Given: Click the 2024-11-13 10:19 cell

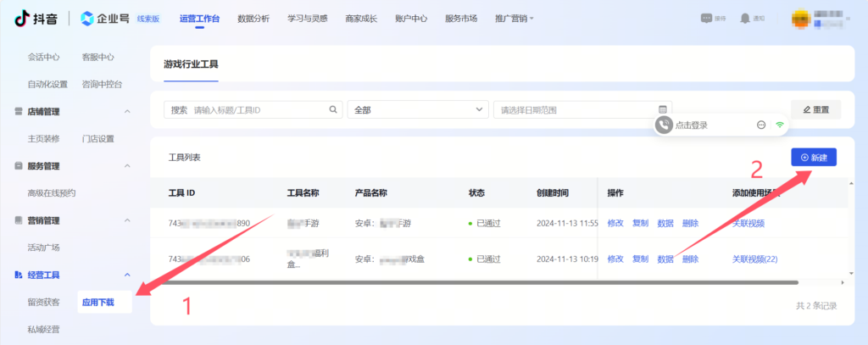Looking at the screenshot, I should pos(567,259).
